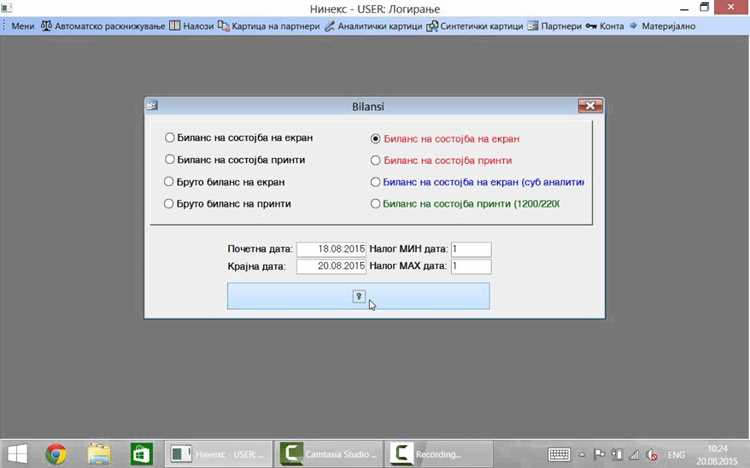750x468 pixels.
Task: Click the Картица на партнери toolbar icon
Action: 223,26
